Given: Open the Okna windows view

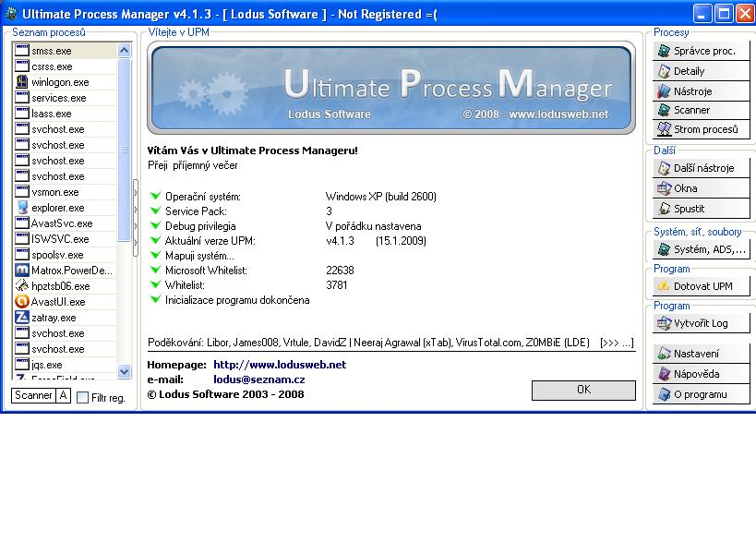Looking at the screenshot, I should pos(702,188).
